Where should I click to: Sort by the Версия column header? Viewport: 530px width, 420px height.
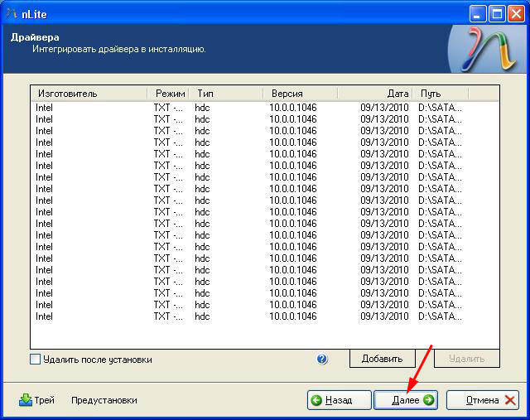pos(300,94)
